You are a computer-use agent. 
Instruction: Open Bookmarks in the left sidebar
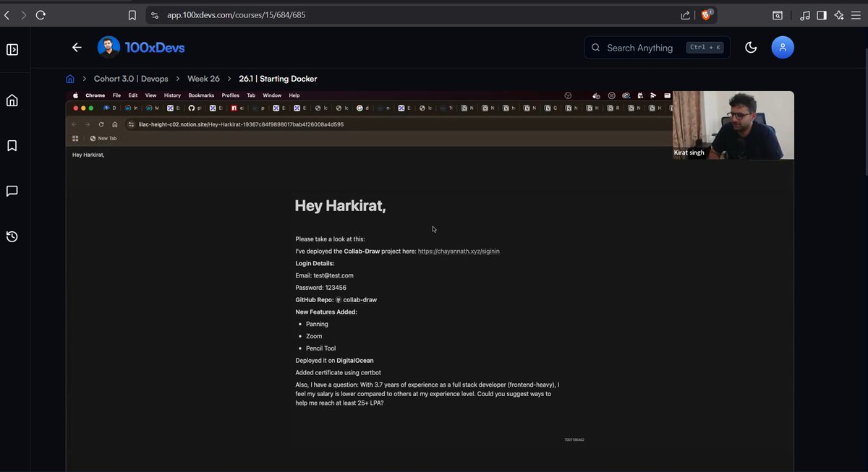(12, 146)
